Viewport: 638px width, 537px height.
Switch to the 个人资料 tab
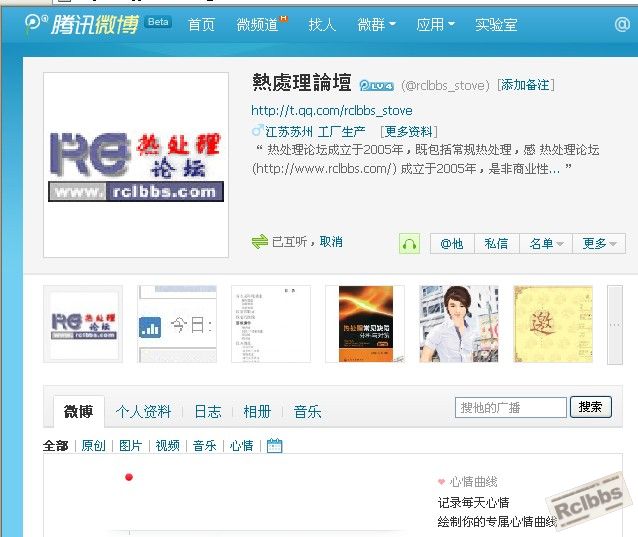coord(143,412)
